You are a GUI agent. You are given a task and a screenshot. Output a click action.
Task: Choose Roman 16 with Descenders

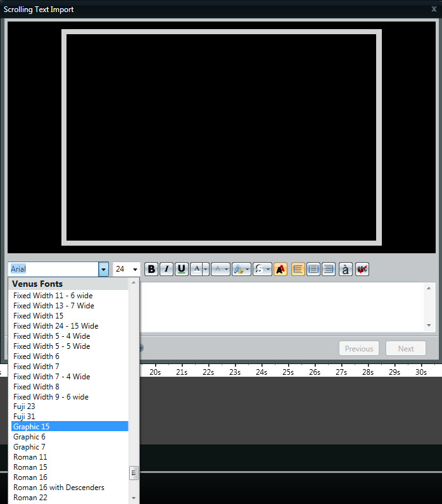(x=70, y=488)
